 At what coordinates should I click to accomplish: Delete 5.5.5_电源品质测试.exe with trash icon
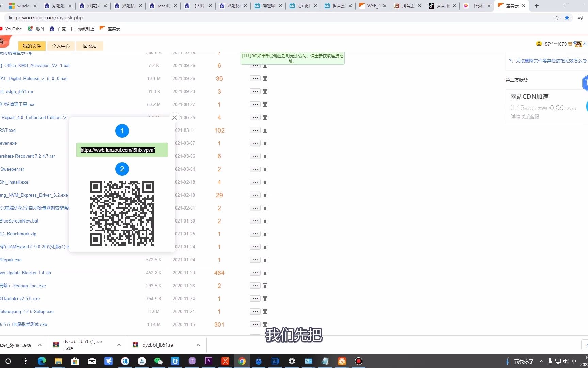265,325
